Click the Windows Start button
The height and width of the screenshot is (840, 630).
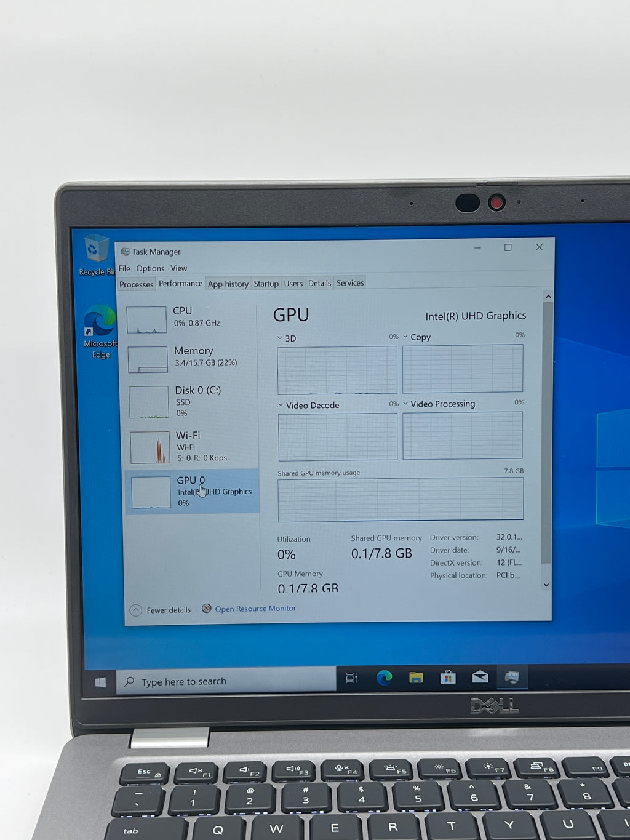point(100,682)
